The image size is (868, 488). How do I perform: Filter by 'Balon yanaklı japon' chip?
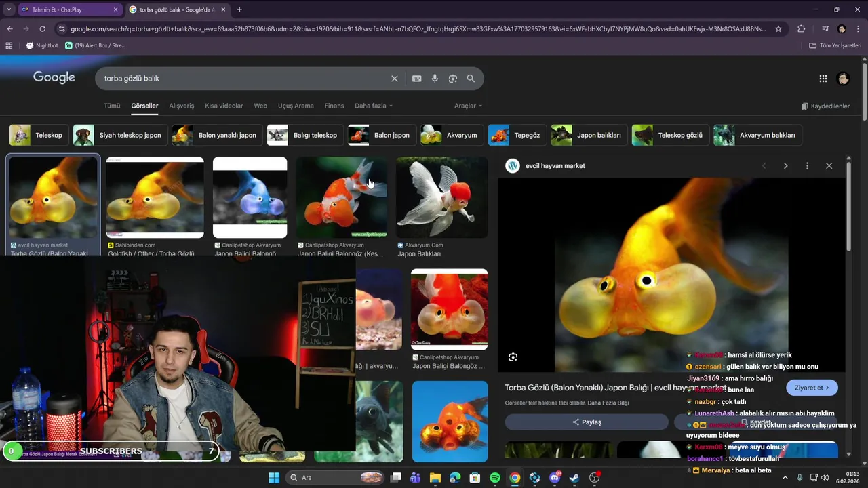(216, 135)
